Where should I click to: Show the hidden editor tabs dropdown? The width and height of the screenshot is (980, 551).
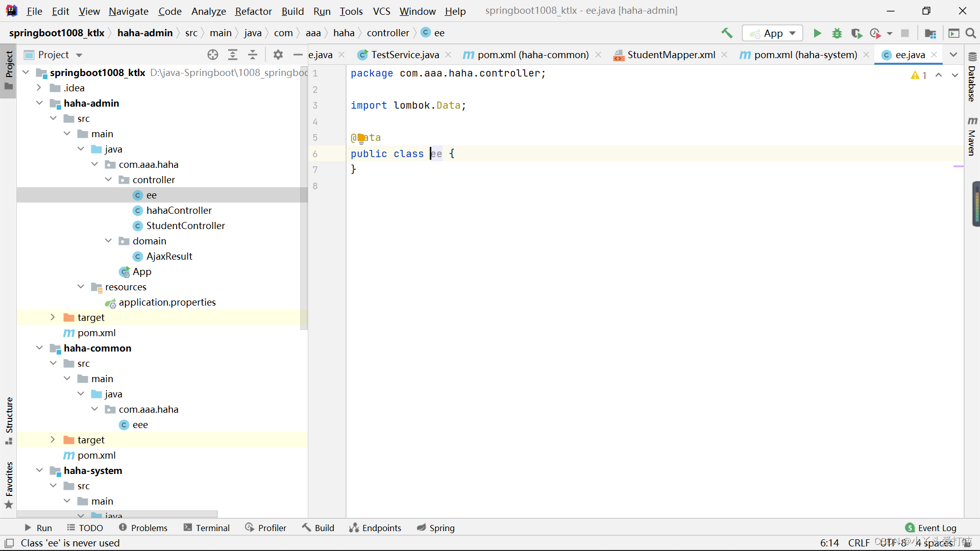click(953, 55)
